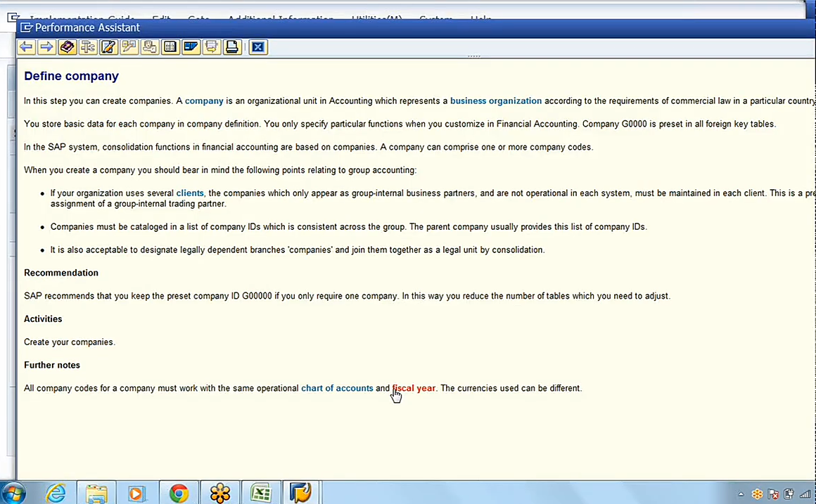Open the orange flower taskbar app
Screen dimensions: 816x504
pyautogui.click(x=219, y=493)
